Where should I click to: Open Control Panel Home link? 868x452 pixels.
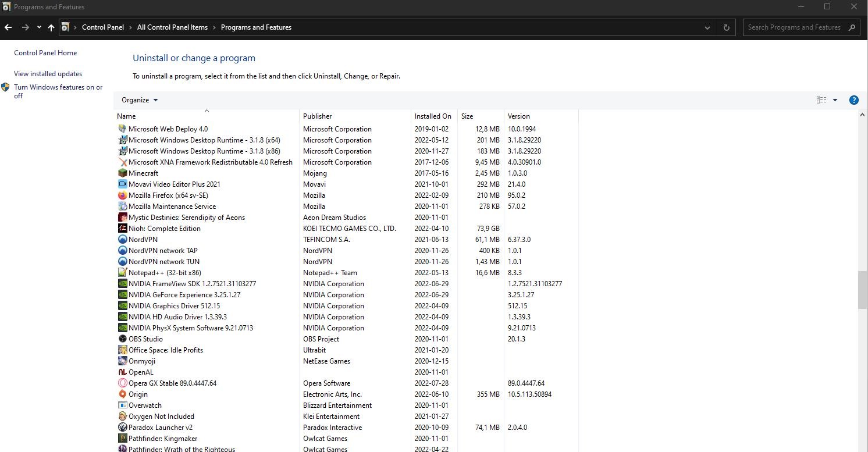45,53
